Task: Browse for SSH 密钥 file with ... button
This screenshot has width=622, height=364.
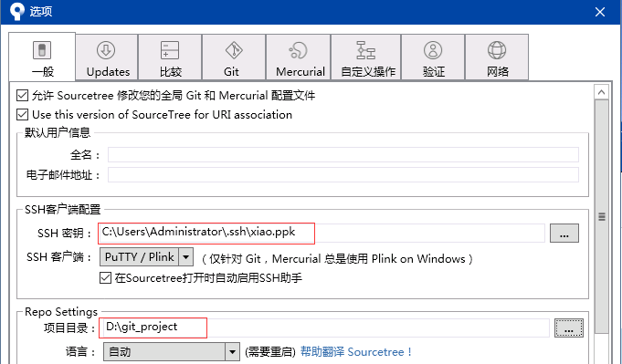Action: 564,233
